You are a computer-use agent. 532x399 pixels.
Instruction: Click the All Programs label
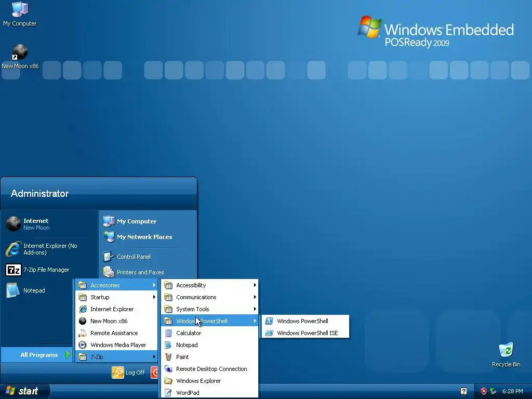(39, 355)
